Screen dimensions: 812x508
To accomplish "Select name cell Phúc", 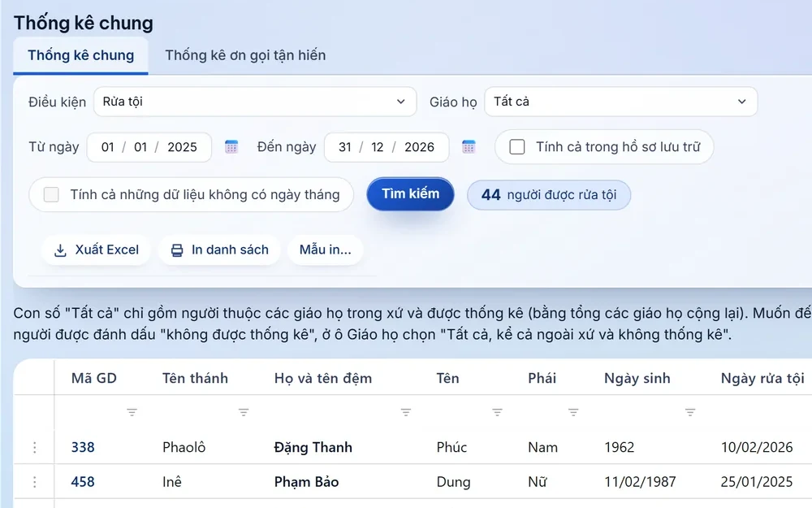I will pos(451,447).
